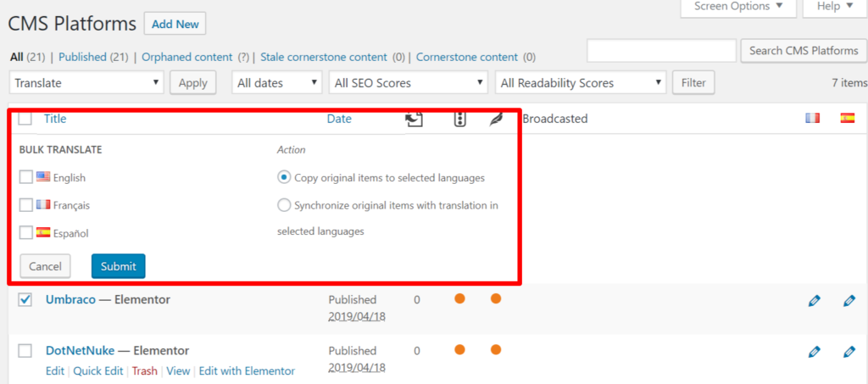This screenshot has width=868, height=384.
Task: Uncheck the Umbraco row checkbox
Action: (25, 299)
